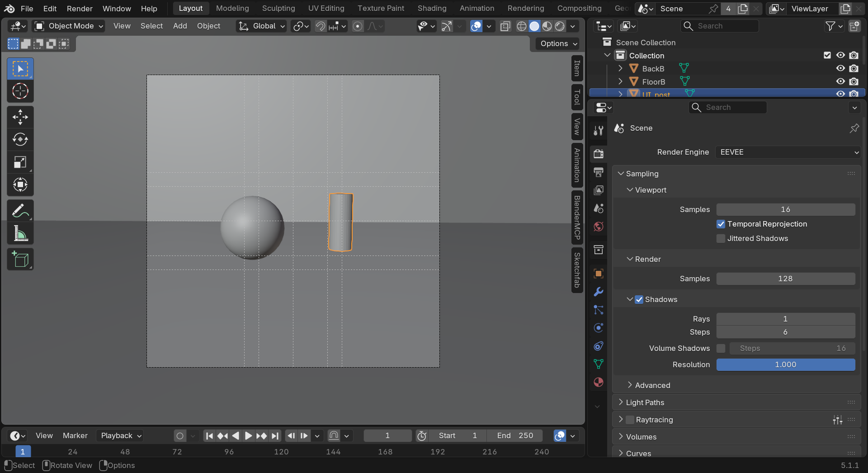Open the Object Constraints properties tab

pos(599,346)
